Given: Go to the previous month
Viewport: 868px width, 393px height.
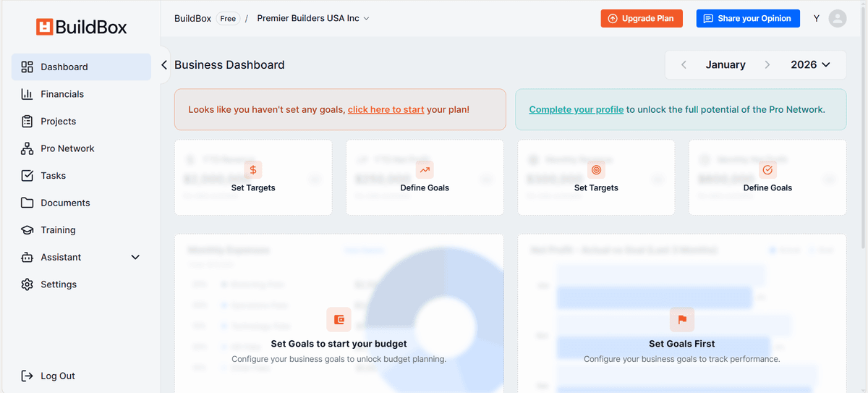Looking at the screenshot, I should pyautogui.click(x=684, y=65).
